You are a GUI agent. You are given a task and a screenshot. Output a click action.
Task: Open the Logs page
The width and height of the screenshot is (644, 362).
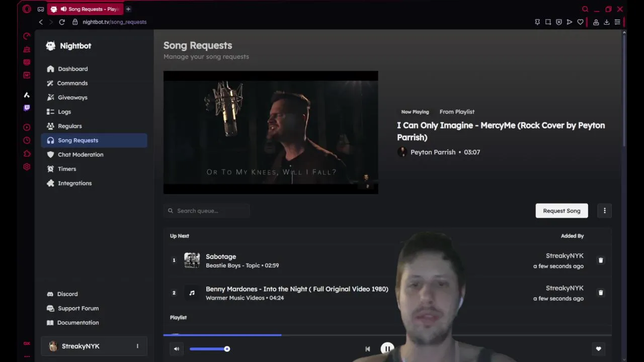[x=94, y=112]
